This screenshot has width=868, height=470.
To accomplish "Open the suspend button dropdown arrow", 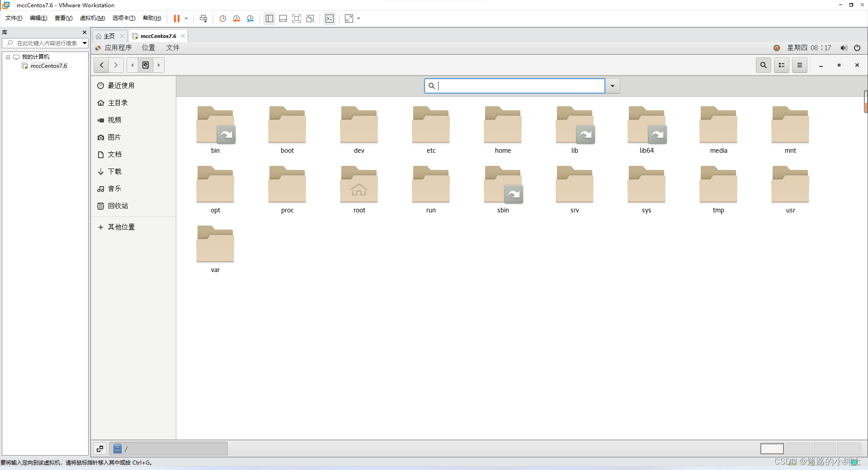I will tap(186, 19).
